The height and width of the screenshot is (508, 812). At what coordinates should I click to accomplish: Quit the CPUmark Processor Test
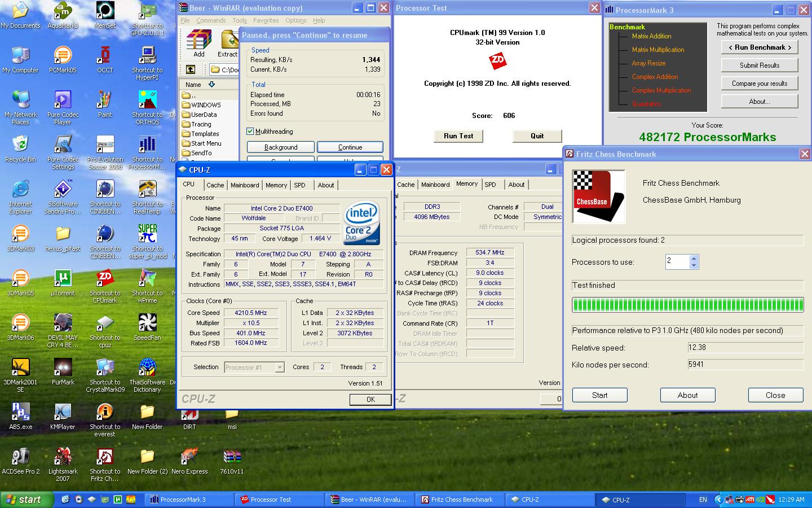pos(537,136)
